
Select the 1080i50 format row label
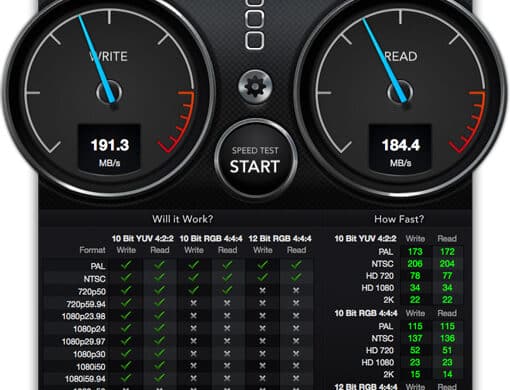pyautogui.click(x=91, y=367)
